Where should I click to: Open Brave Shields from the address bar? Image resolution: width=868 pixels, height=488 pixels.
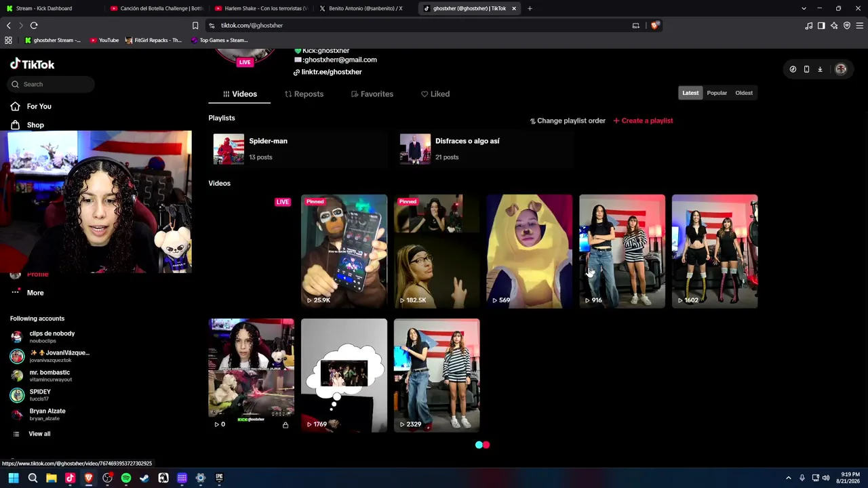coord(654,25)
